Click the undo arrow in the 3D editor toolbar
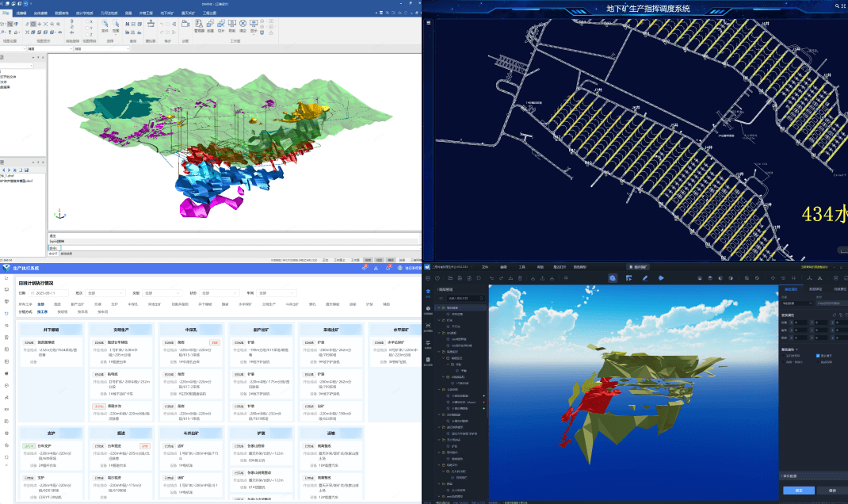Image resolution: width=848 pixels, height=504 pixels. click(x=491, y=278)
